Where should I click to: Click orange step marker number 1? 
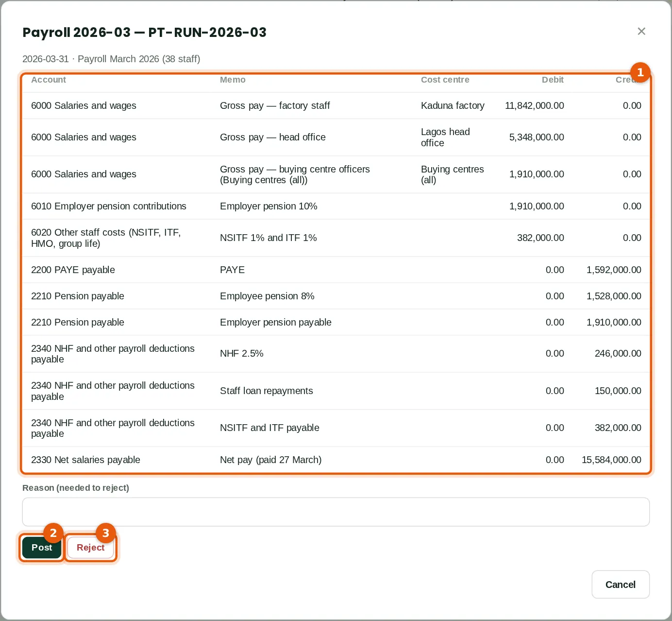640,72
